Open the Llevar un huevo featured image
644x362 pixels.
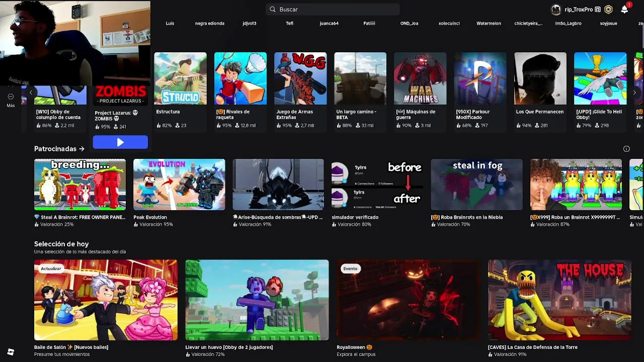point(257,300)
